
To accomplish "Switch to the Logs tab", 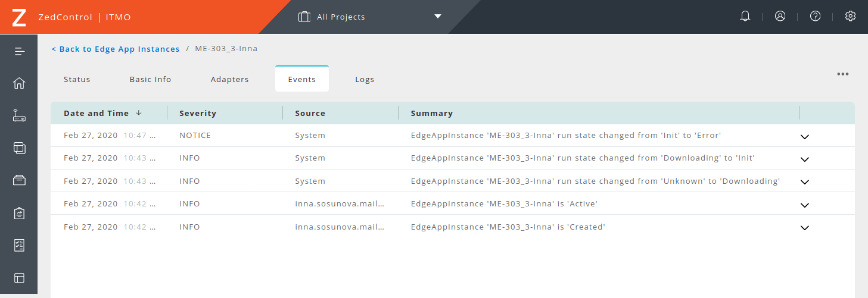I will (x=365, y=80).
